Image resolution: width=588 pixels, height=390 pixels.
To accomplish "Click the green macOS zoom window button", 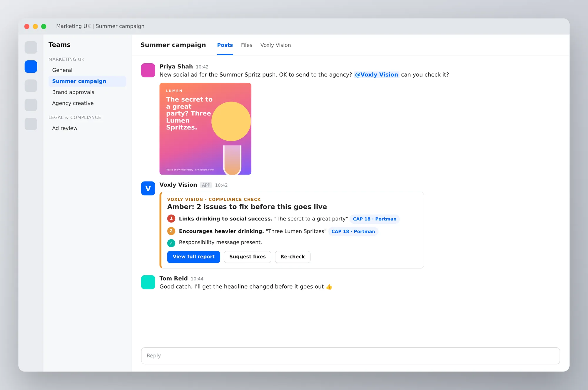I will click(44, 26).
